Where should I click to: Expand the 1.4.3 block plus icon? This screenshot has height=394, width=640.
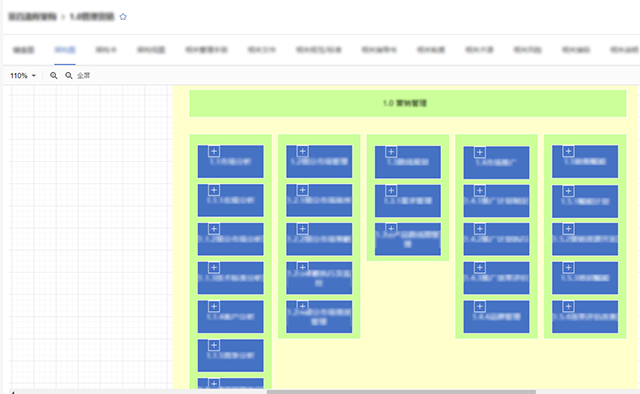point(480,267)
